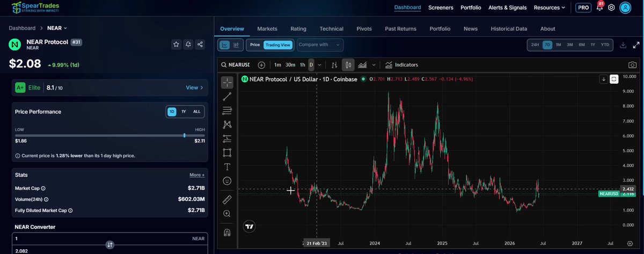The height and width of the screenshot is (254, 644).
Task: Open the Fibonacci retracement tool
Action: [x=227, y=111]
